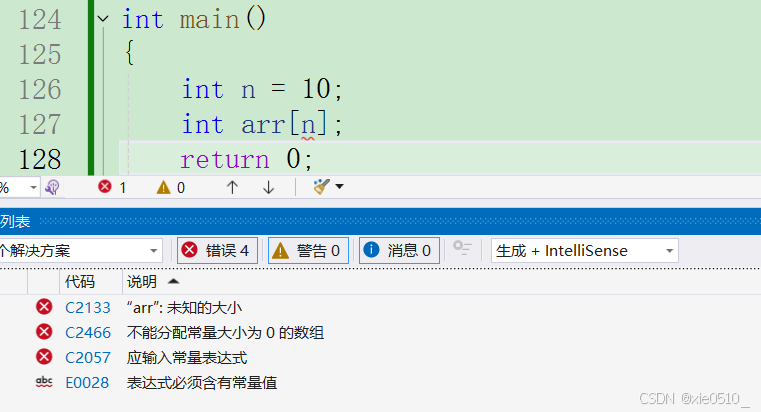Open the C2133 error code link
The width and height of the screenshot is (761, 412).
click(88, 308)
